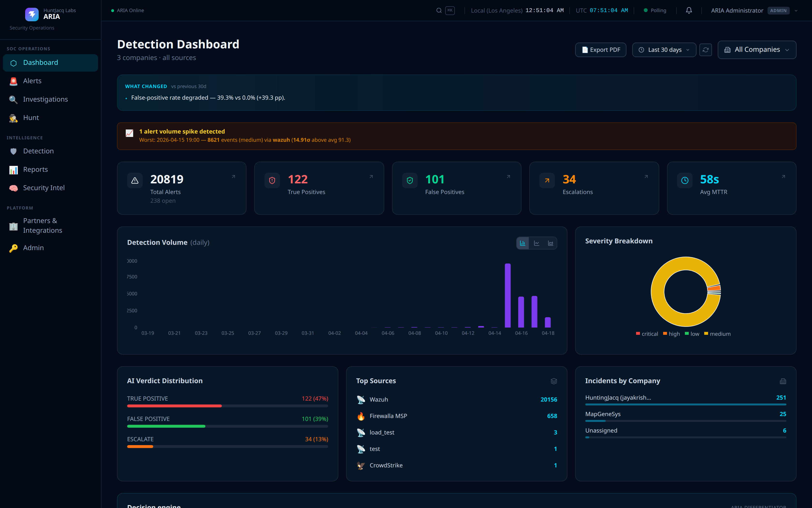
Task: Click the Wazuh satellite icon
Action: click(x=361, y=399)
